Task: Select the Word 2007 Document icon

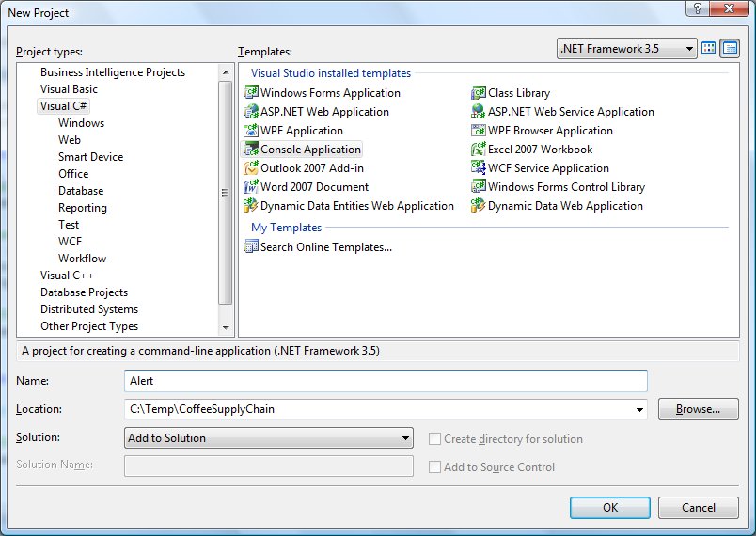Action: (251, 186)
